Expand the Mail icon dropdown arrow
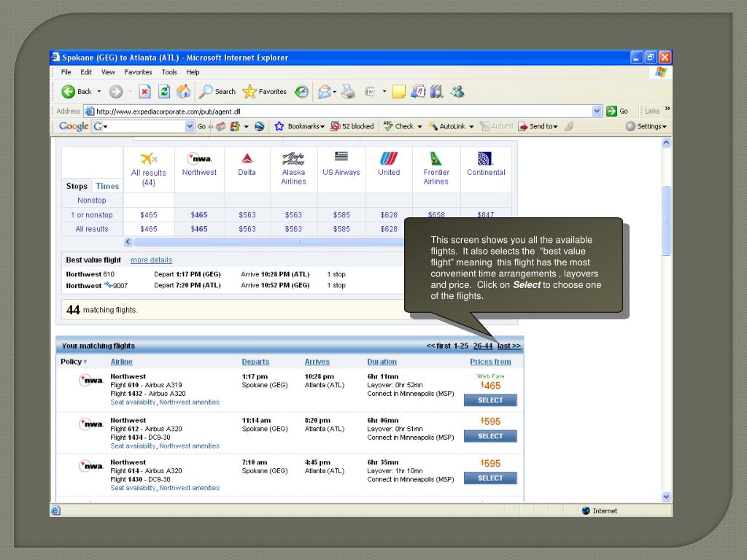Screen dimensions: 747x560 334,91
